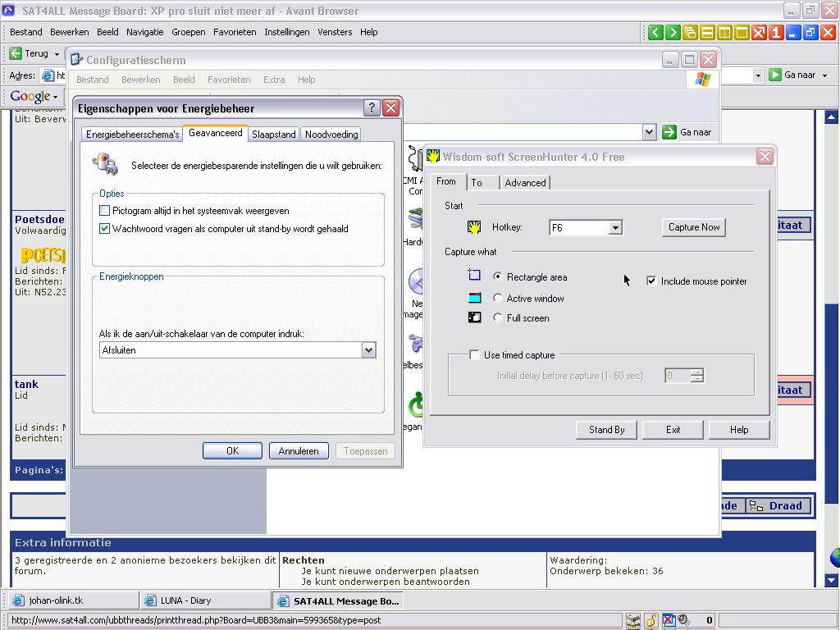The width and height of the screenshot is (840, 630).
Task: Select the Rectangle area radio button
Action: [x=498, y=276]
